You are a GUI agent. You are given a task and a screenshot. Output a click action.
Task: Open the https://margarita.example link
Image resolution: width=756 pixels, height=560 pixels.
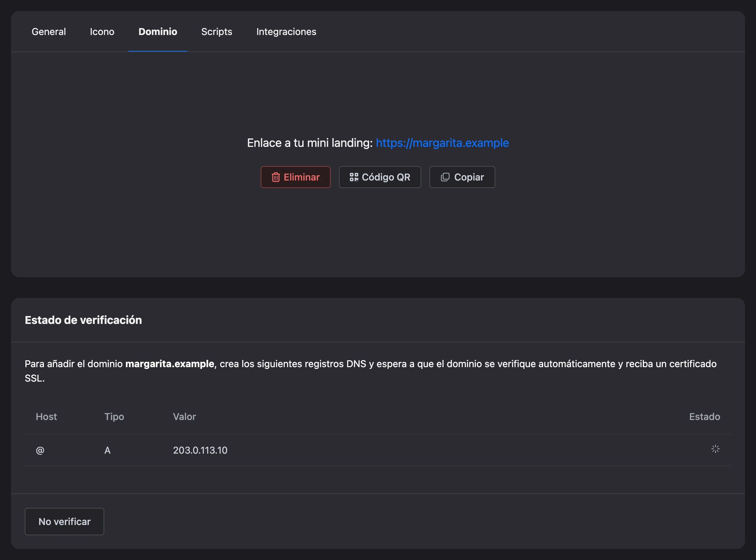point(442,143)
